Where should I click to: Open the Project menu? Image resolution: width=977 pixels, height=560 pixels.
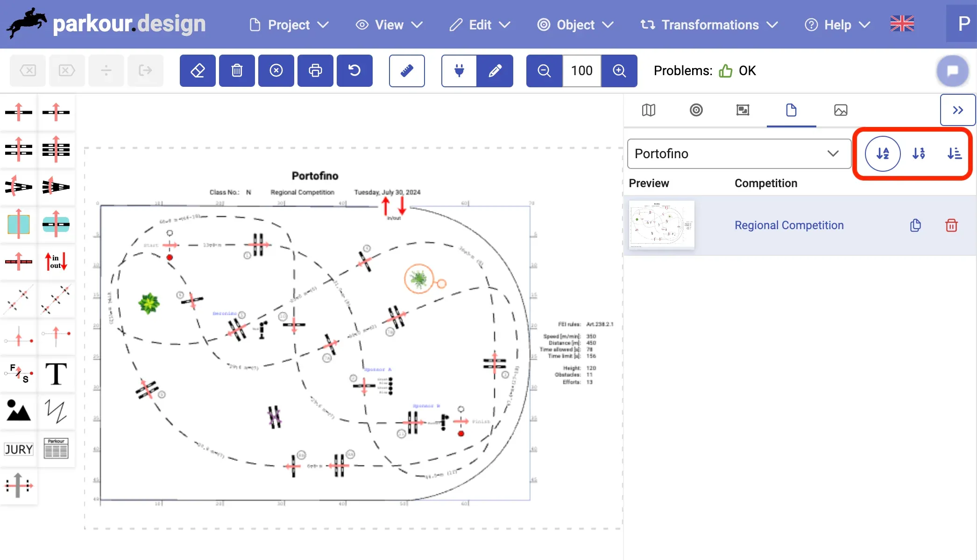[x=289, y=25]
